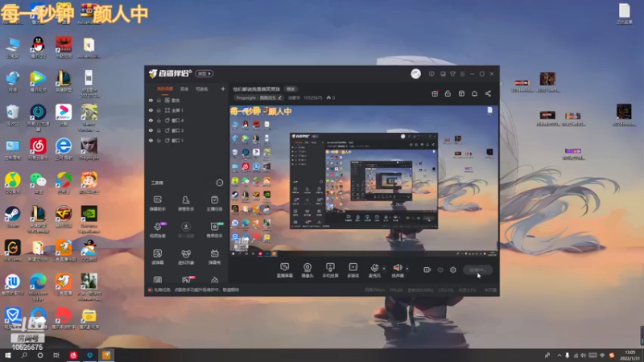This screenshot has width=644, height=362.
Task: Click the NetEase Music taskbar icon
Action: (x=73, y=356)
